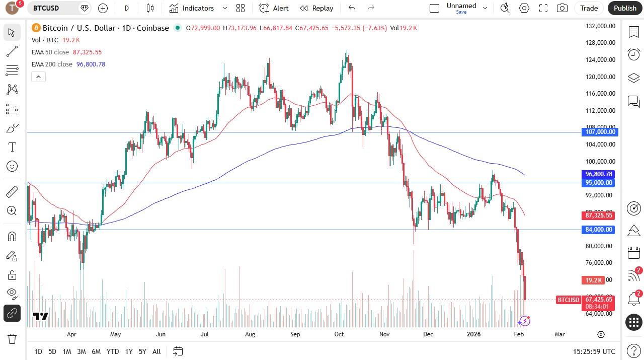
Task: Open the Indicators dropdown arrow
Action: [x=225, y=8]
